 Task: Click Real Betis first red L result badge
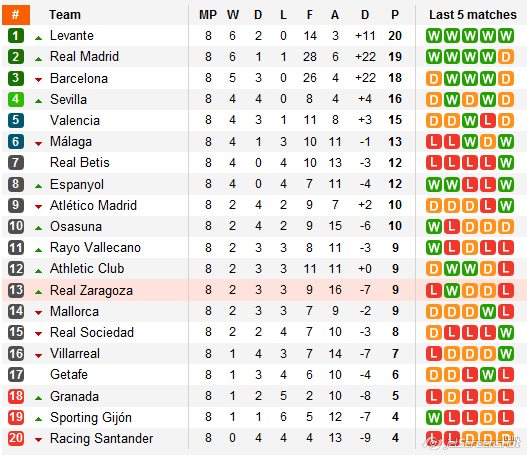434,163
